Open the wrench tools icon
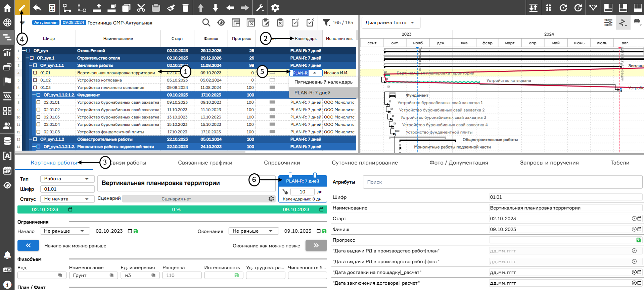Screen dimensions: 644x290 (260, 7)
